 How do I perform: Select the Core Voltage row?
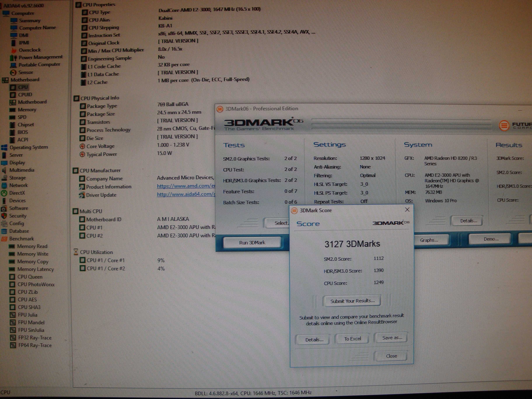[134, 146]
